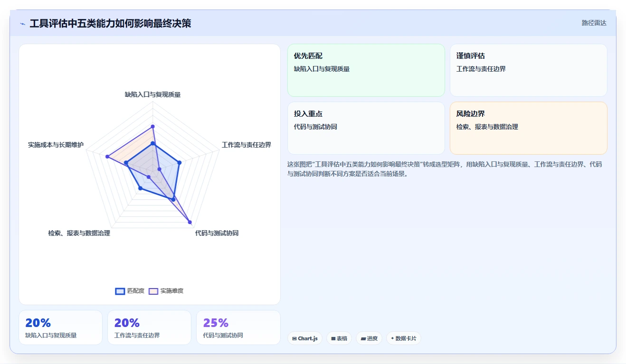Click the purple data point at 缺陷入口与复现质量
626x364 pixels.
(152, 127)
